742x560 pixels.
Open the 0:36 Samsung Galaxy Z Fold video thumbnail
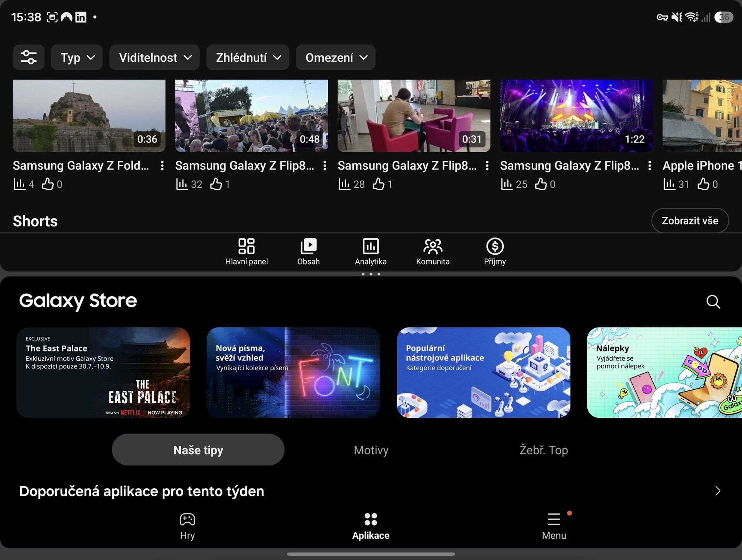[x=89, y=116]
